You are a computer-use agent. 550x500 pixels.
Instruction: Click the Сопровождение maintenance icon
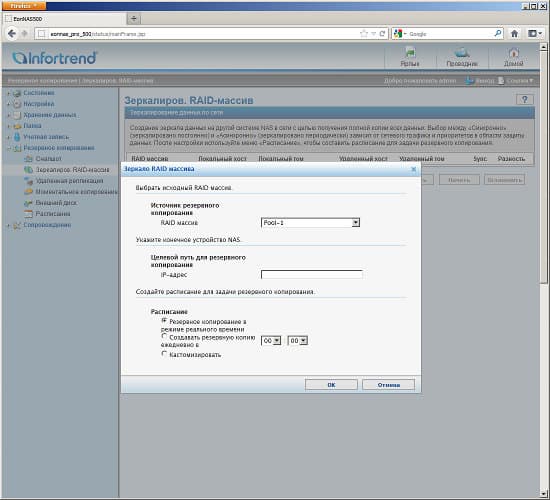[17, 225]
